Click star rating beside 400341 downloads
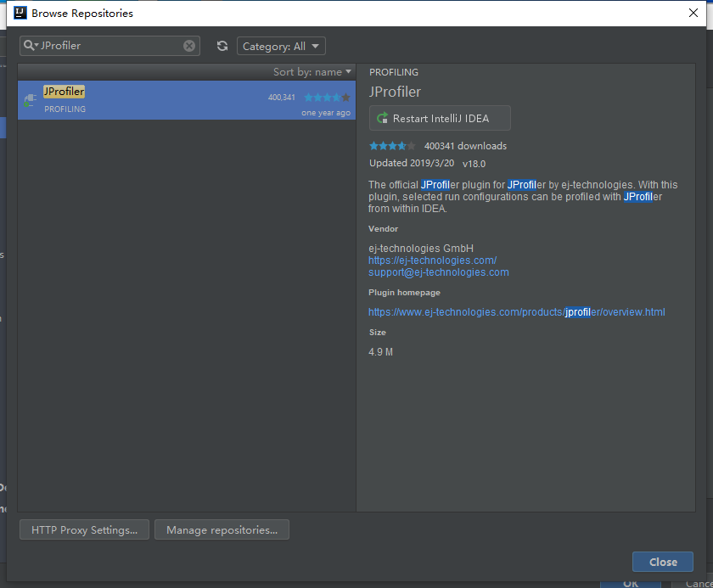The image size is (713, 588). (x=392, y=146)
